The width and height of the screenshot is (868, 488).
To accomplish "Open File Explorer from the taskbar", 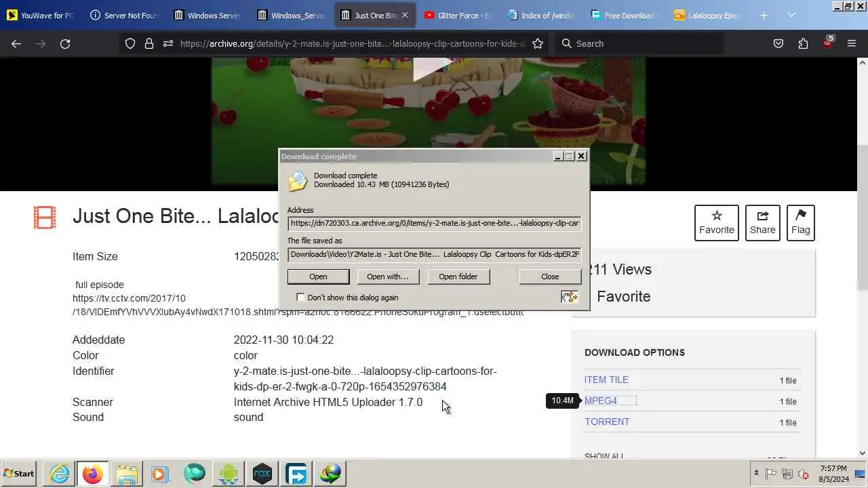I will (x=127, y=474).
